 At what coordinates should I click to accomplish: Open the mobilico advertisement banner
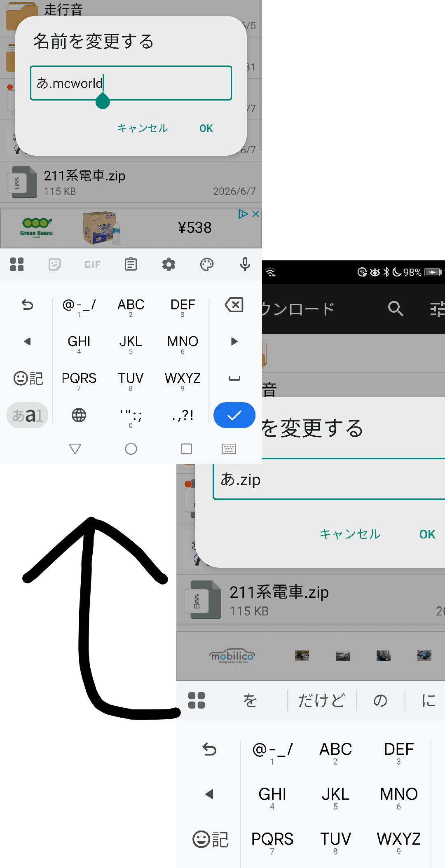click(311, 655)
